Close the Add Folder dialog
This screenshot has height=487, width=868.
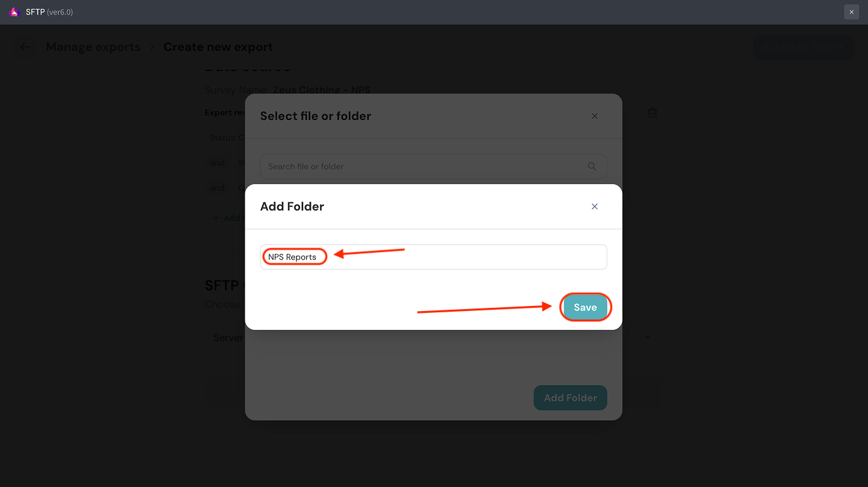(x=594, y=207)
